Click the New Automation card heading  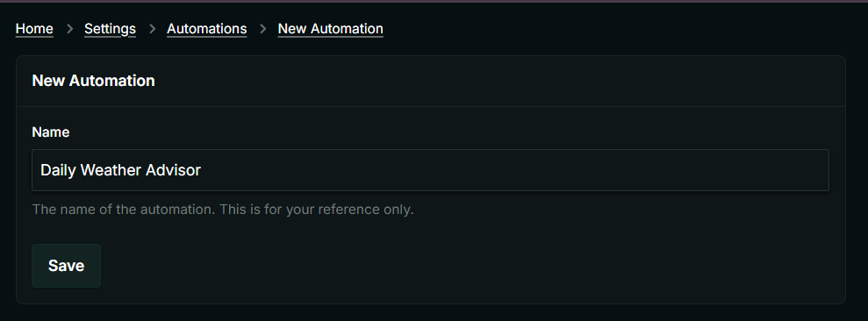(94, 81)
